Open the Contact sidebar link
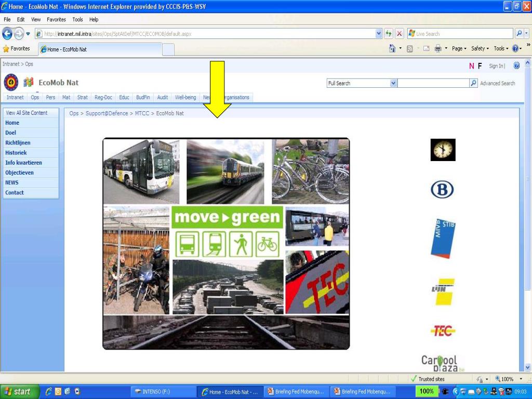This screenshot has height=399, width=532. tap(14, 193)
